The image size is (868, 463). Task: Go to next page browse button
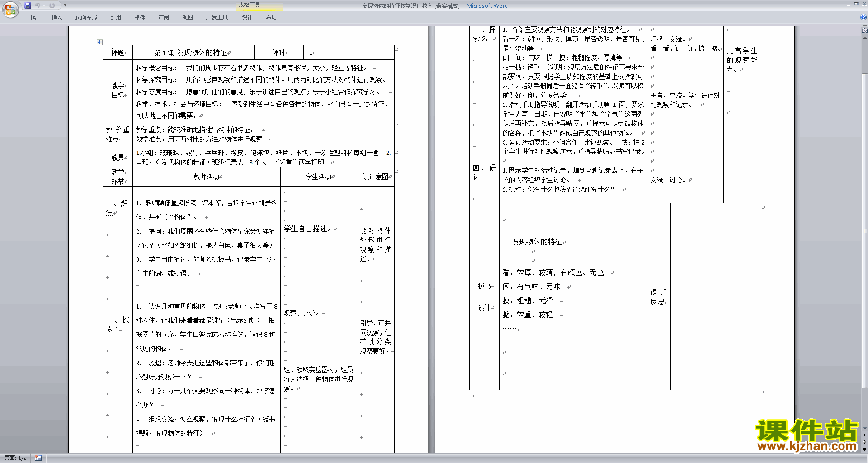point(864,449)
